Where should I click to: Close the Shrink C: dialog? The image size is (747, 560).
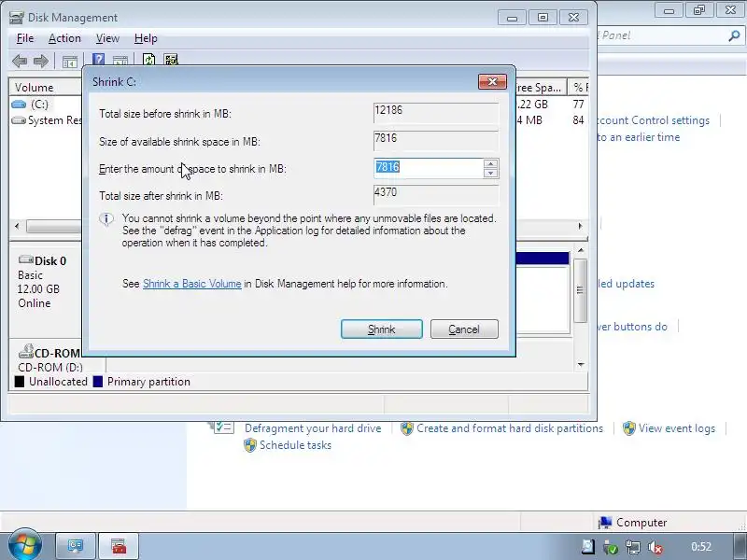[x=492, y=82]
